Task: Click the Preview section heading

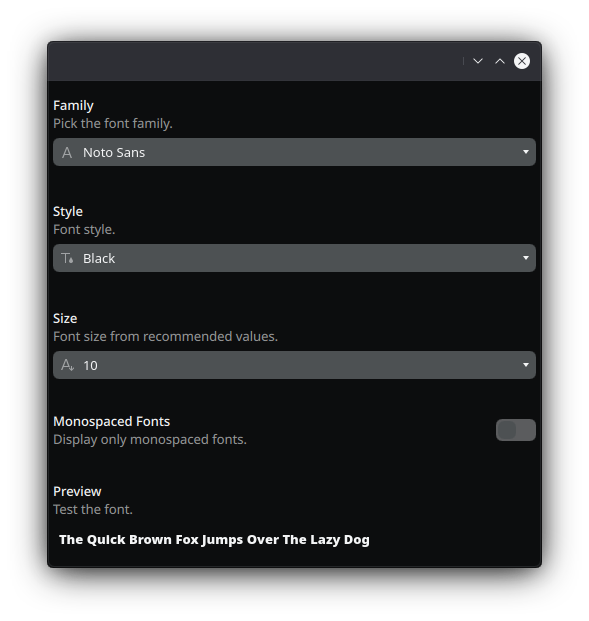Action: [x=77, y=491]
